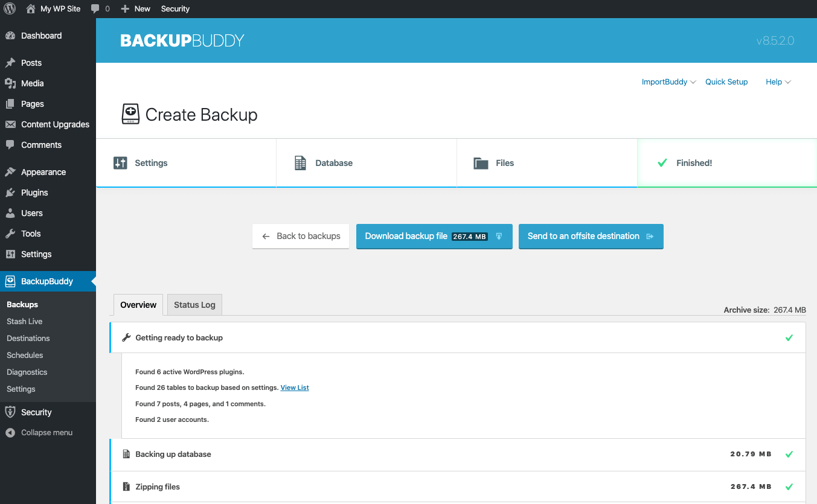
Task: Open Stash Live submenu item
Action: pos(25,322)
